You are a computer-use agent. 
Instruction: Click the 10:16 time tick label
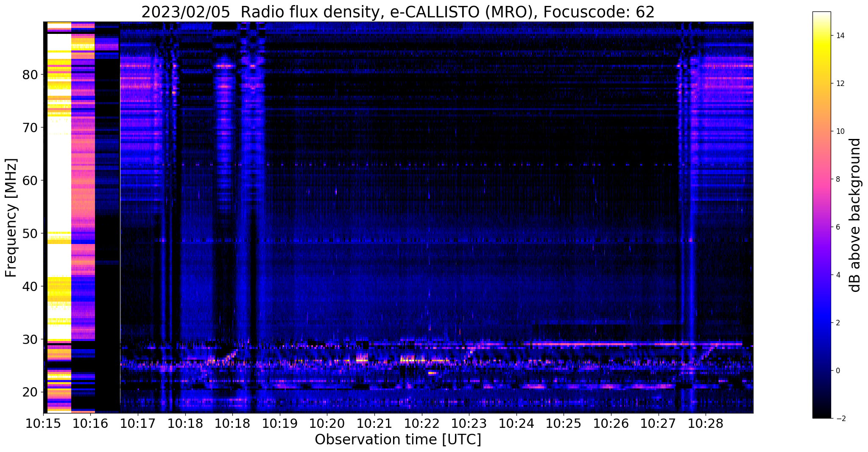(90, 424)
